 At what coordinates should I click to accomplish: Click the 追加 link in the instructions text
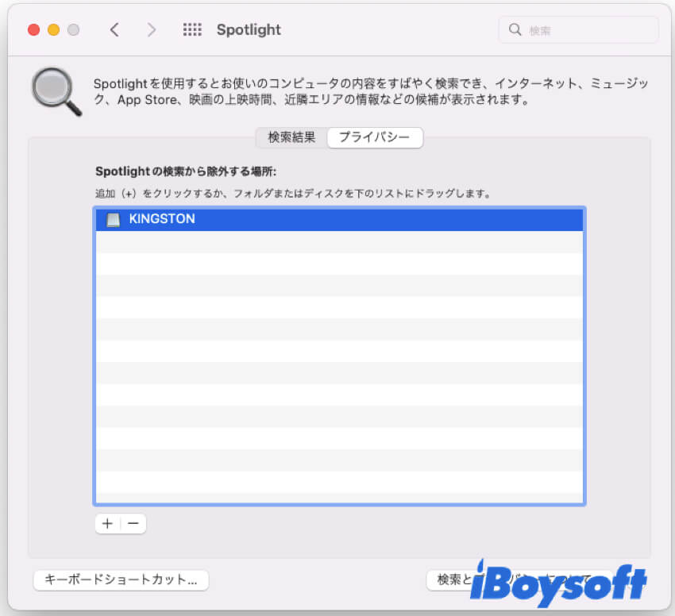(103, 192)
